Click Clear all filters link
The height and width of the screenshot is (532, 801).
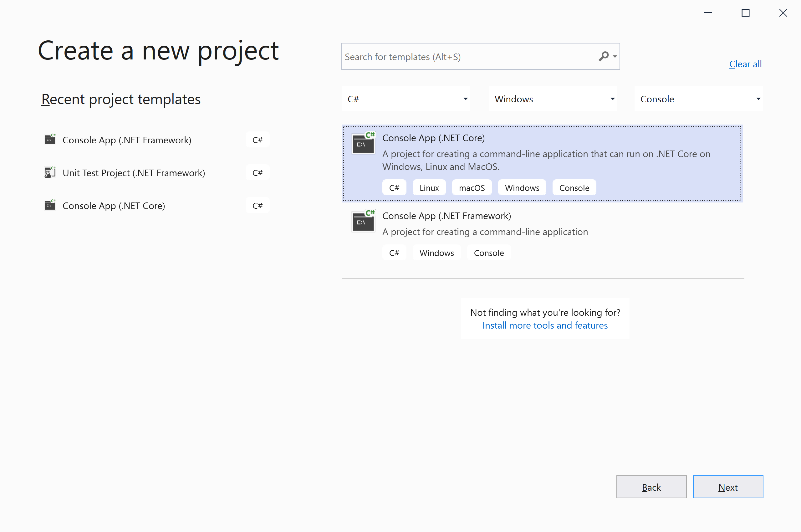pos(745,64)
